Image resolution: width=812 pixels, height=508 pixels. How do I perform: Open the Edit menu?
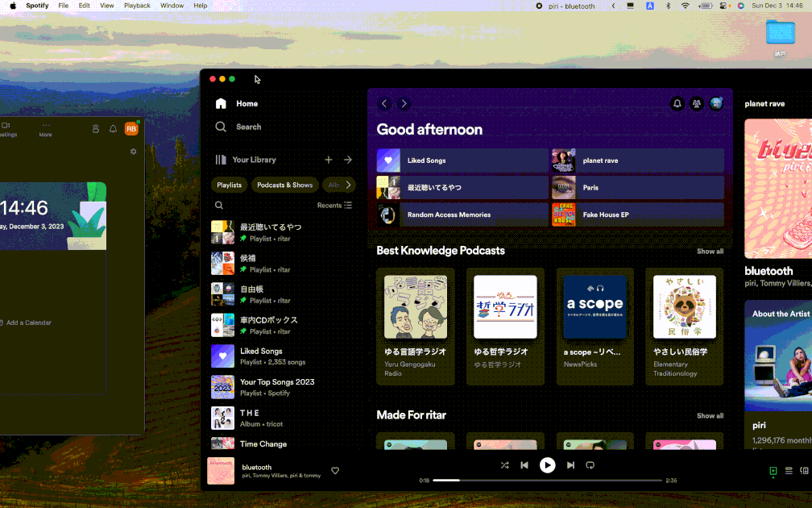[85, 6]
